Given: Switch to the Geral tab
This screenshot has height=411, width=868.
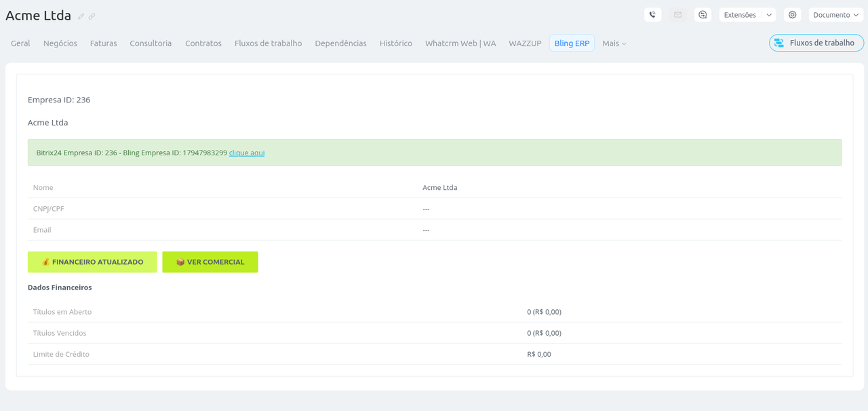Looking at the screenshot, I should click(x=20, y=43).
